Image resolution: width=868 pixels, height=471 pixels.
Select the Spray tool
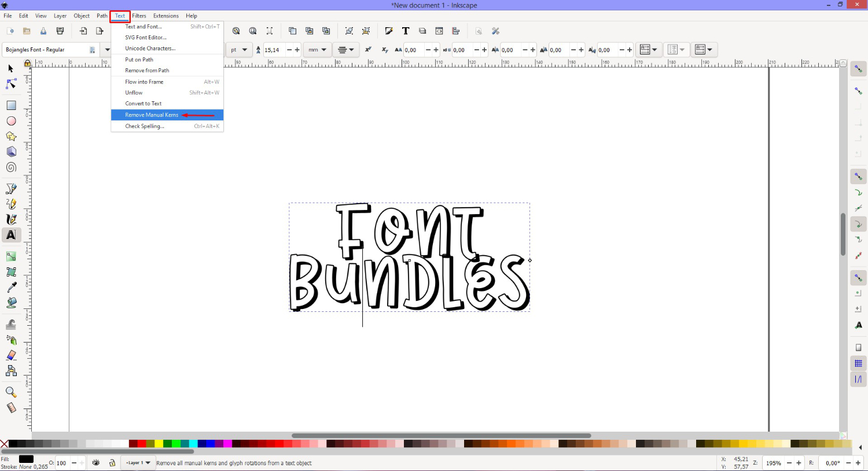tap(11, 340)
